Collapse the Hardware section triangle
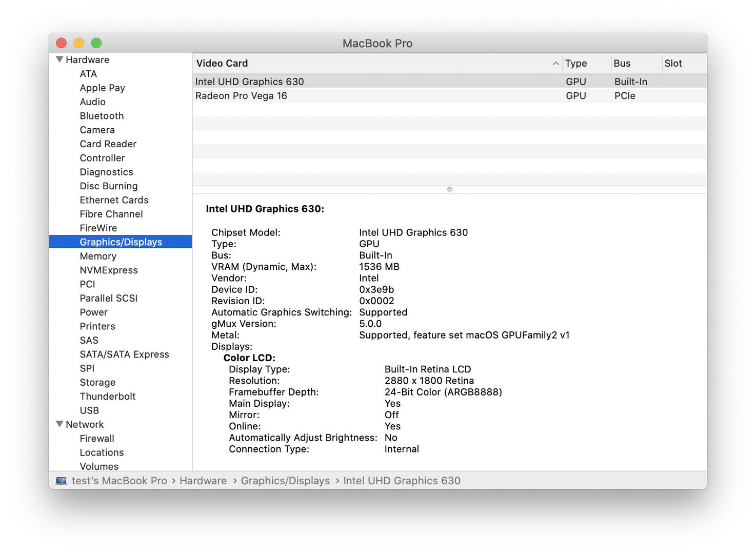Image resolution: width=756 pixels, height=554 pixels. (x=59, y=60)
